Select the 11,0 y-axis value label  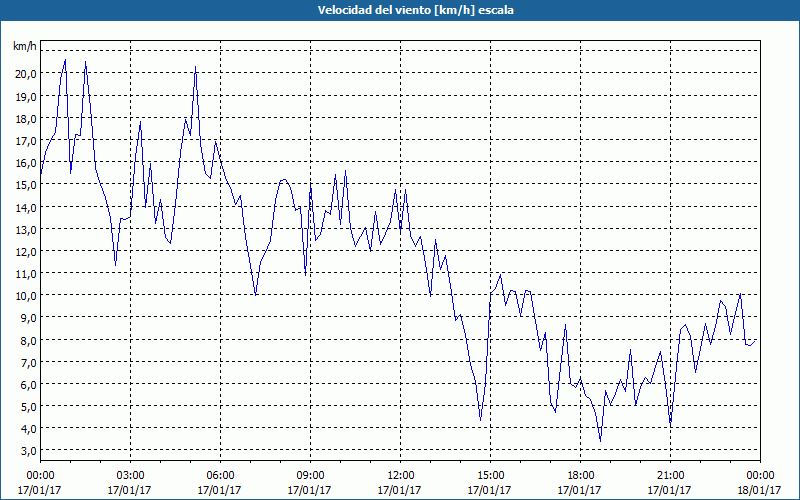tap(26, 273)
